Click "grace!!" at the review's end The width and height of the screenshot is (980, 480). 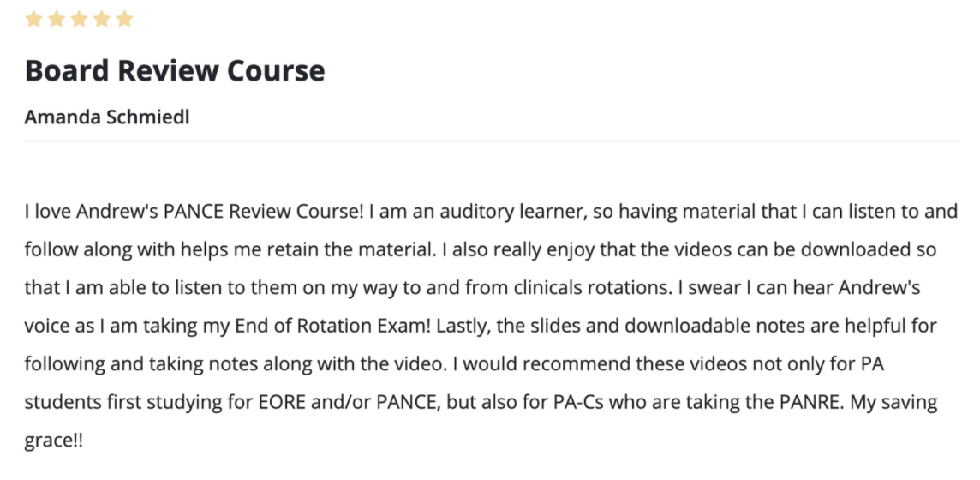tap(54, 441)
